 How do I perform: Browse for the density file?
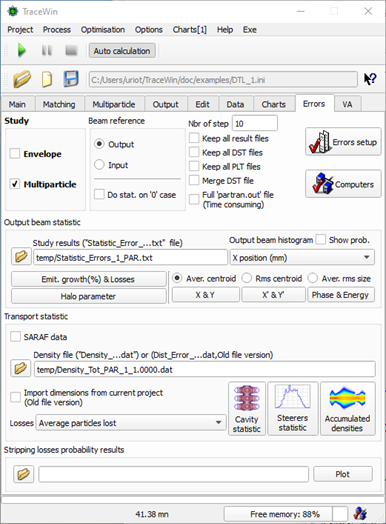[20, 369]
